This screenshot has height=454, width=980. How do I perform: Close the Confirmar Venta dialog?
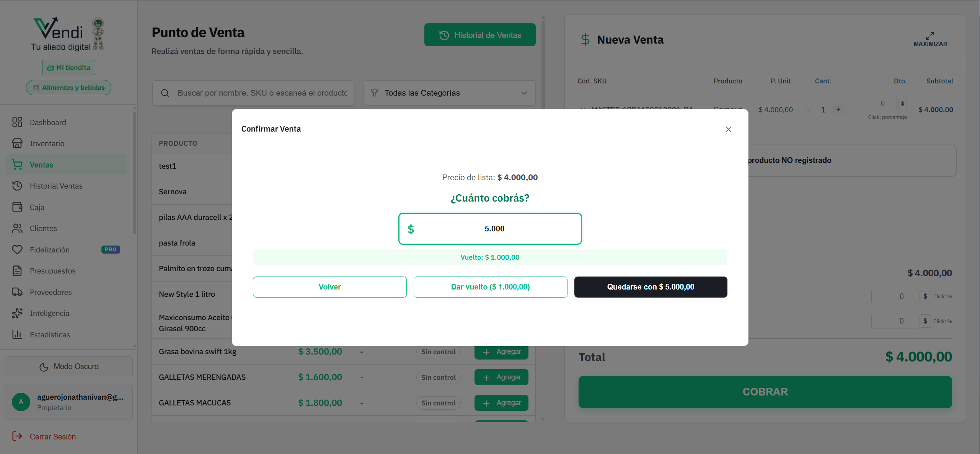pyautogui.click(x=728, y=129)
